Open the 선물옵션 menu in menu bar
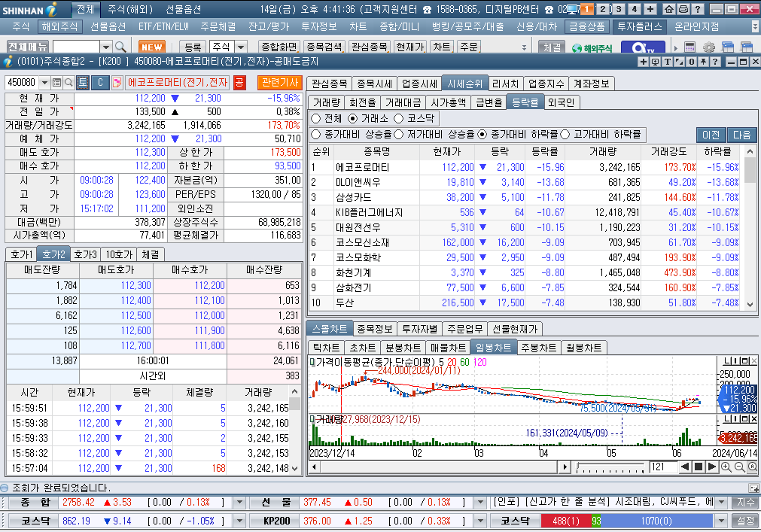Screen dimensions: 761x532 pos(108,26)
